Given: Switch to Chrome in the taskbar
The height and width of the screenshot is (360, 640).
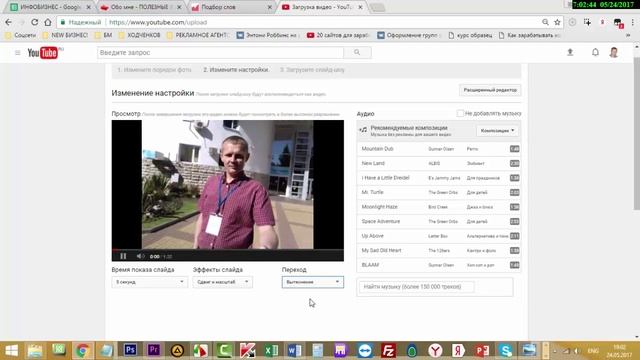Looking at the screenshot, I should point(82,350).
